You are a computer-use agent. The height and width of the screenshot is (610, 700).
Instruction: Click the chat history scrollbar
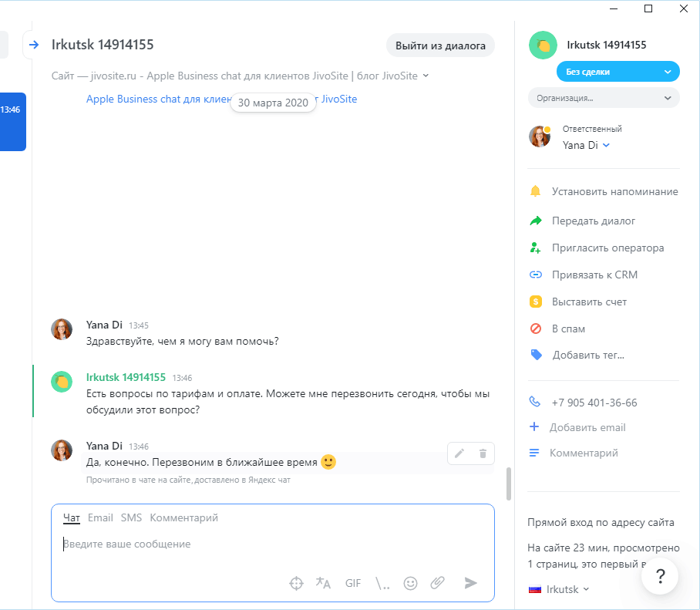click(x=509, y=484)
